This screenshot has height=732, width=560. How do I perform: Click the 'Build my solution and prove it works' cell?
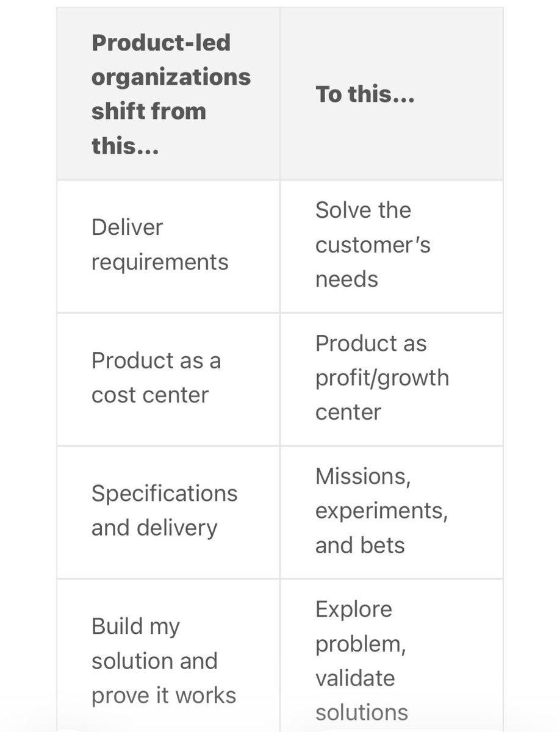tap(168, 655)
